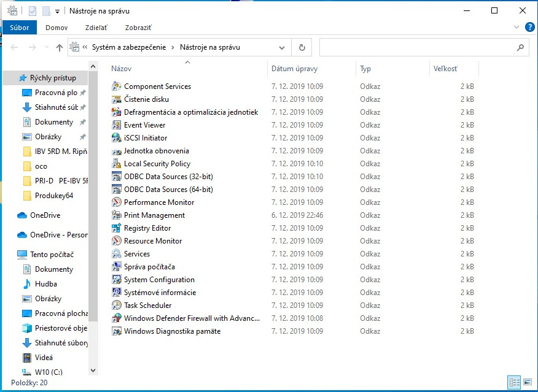Select OneDrive - Personal in sidebar

click(58, 235)
